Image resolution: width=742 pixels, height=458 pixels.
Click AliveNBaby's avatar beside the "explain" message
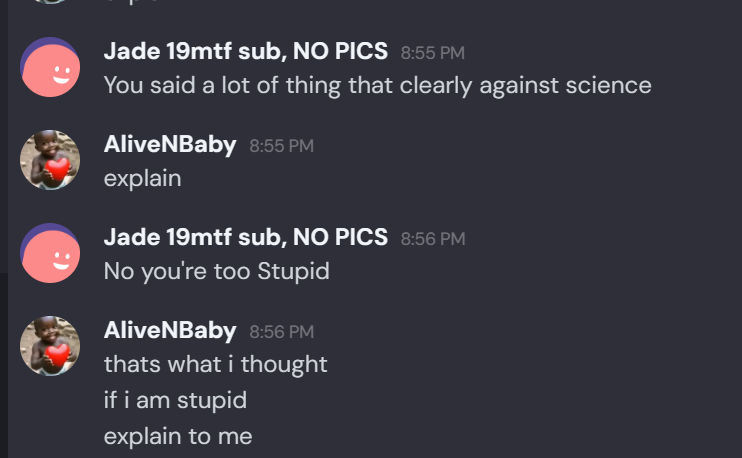point(50,159)
